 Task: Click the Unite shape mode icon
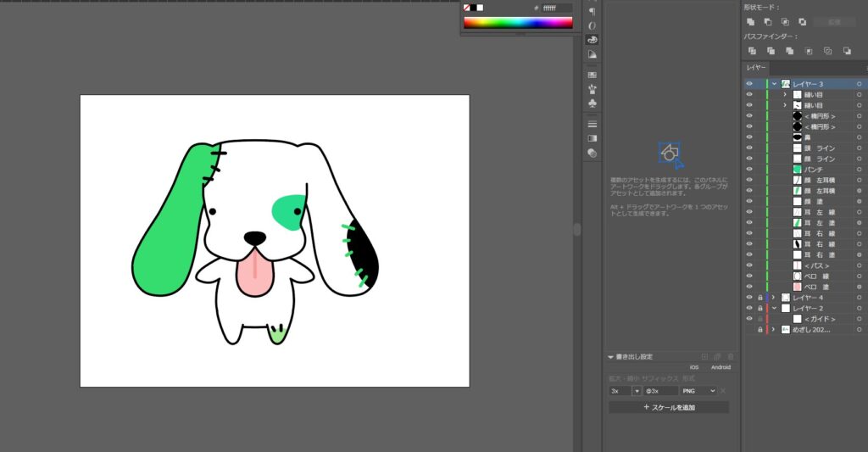(x=750, y=21)
